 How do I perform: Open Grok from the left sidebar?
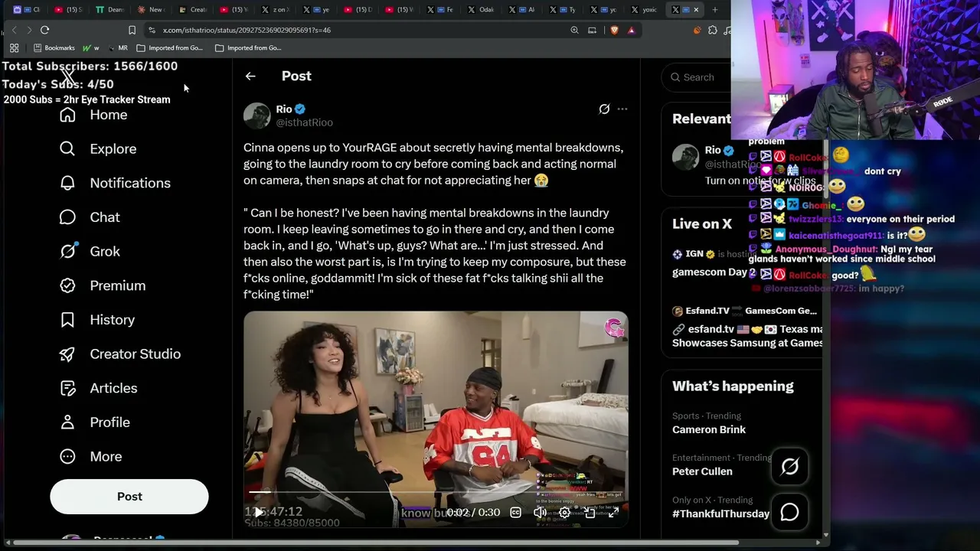pyautogui.click(x=90, y=251)
